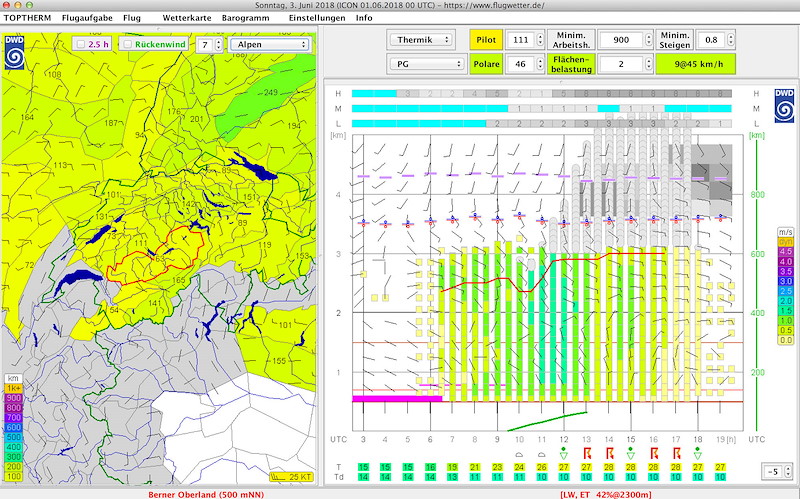Open the Einstellungen menu
This screenshot has height=499, width=800.
click(317, 18)
